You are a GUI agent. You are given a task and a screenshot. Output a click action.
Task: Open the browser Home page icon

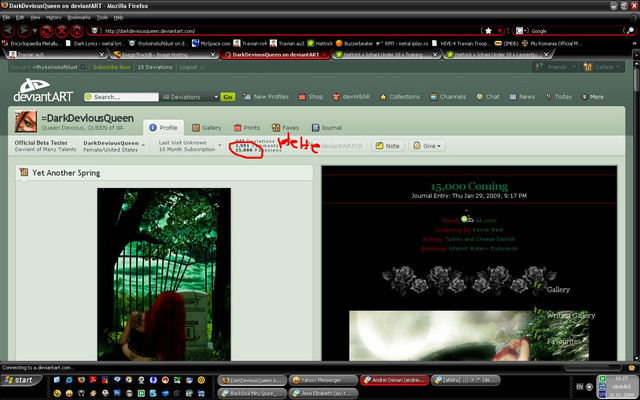77,31
